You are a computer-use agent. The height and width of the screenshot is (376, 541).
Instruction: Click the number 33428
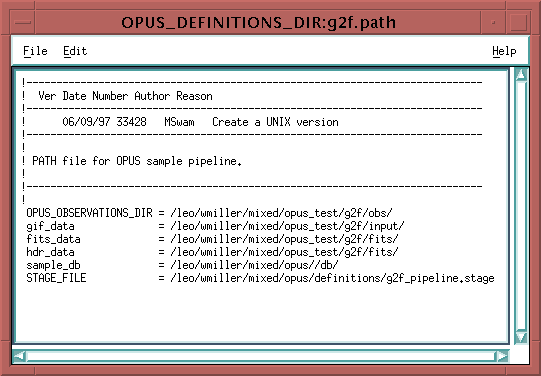pos(131,122)
